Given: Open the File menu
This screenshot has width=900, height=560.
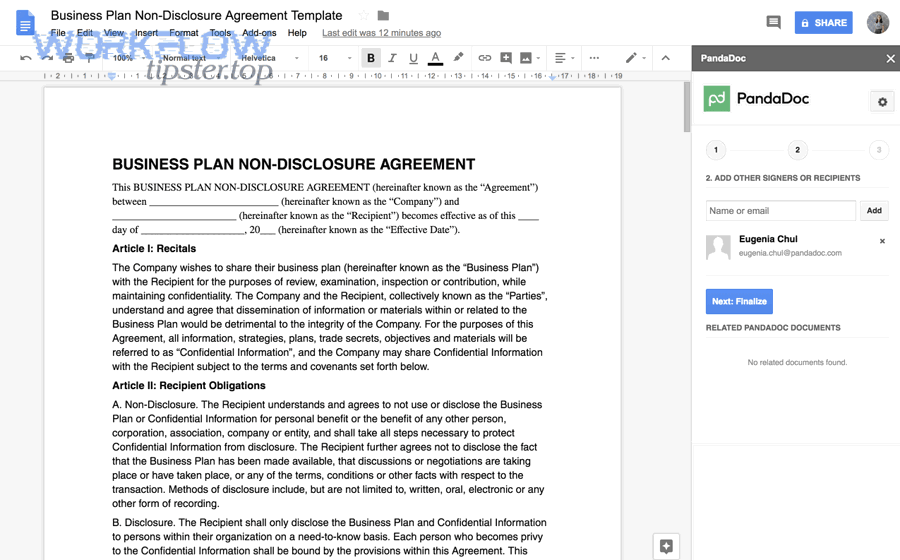Looking at the screenshot, I should [58, 33].
